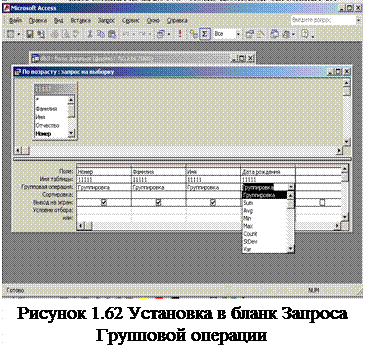Click the Paste clipboard icon
The width and height of the screenshot is (365, 360).
pyautogui.click(x=112, y=34)
